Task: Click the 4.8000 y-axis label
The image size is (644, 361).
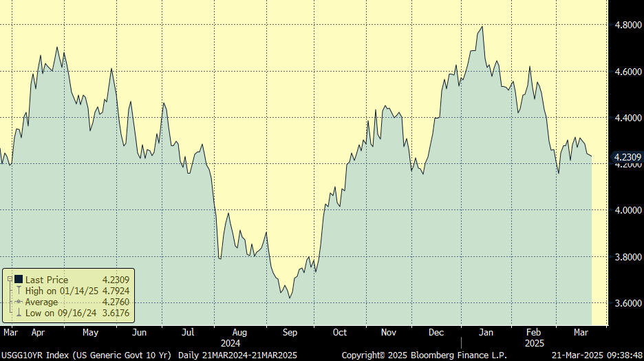Action: click(627, 25)
